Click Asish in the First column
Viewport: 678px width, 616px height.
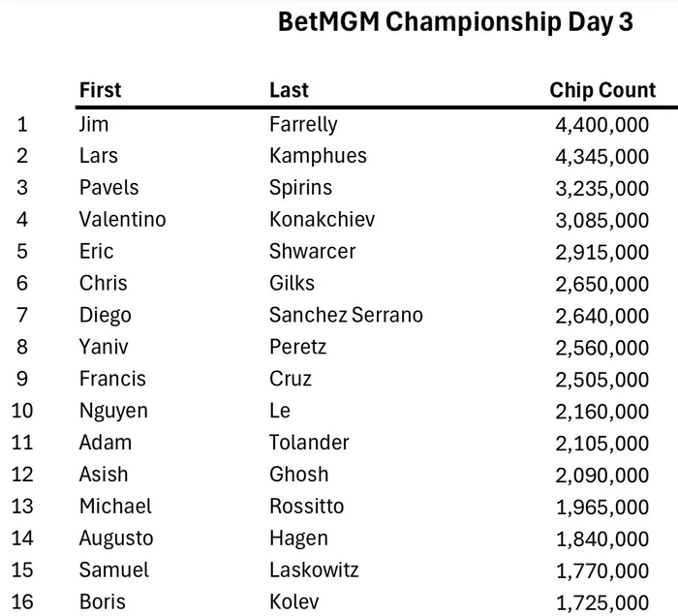(x=104, y=475)
